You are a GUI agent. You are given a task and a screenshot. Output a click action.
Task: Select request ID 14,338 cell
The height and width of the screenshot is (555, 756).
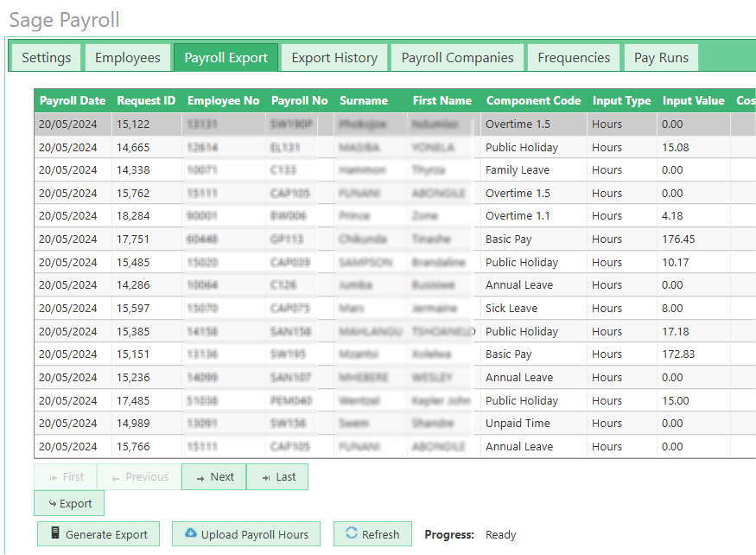click(x=147, y=170)
